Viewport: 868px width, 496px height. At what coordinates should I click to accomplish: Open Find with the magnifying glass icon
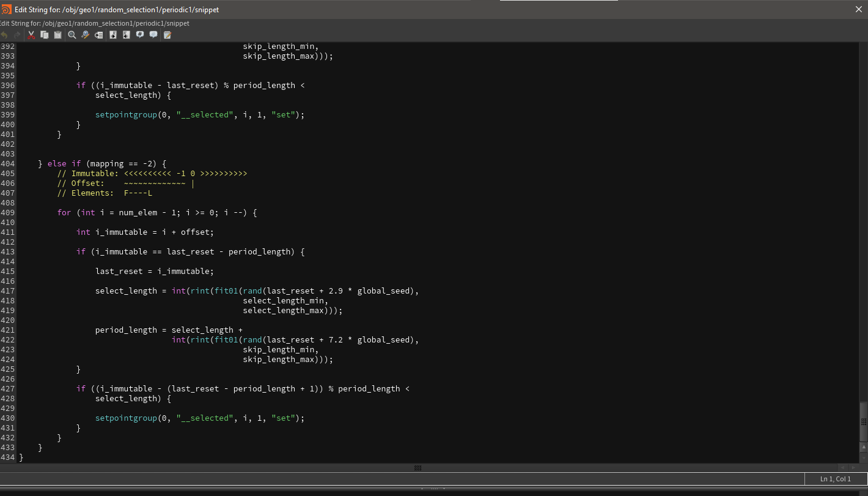[72, 35]
